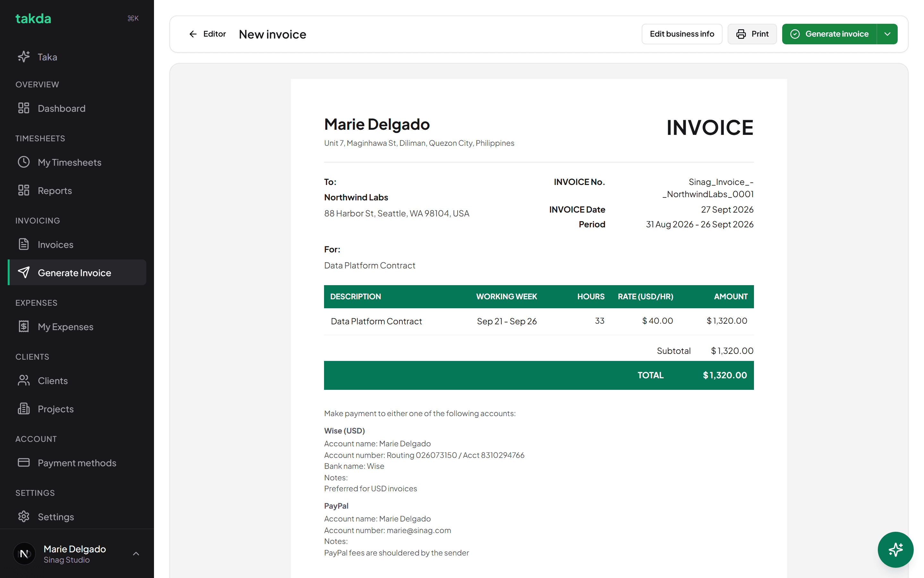Click the Clients people icon
Screen dimensions: 924x578
tap(24, 381)
